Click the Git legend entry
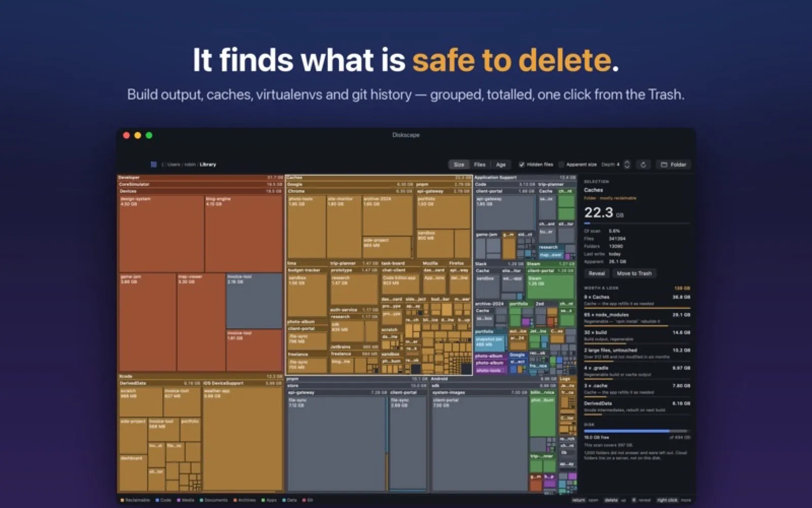The width and height of the screenshot is (812, 508). 308,500
